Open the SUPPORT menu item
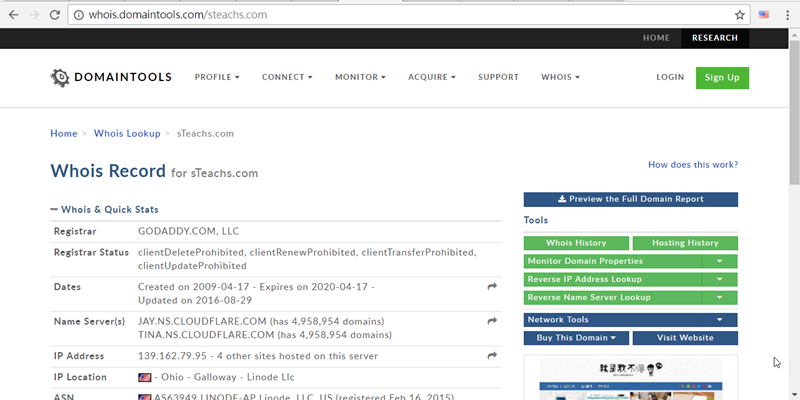 click(x=498, y=77)
